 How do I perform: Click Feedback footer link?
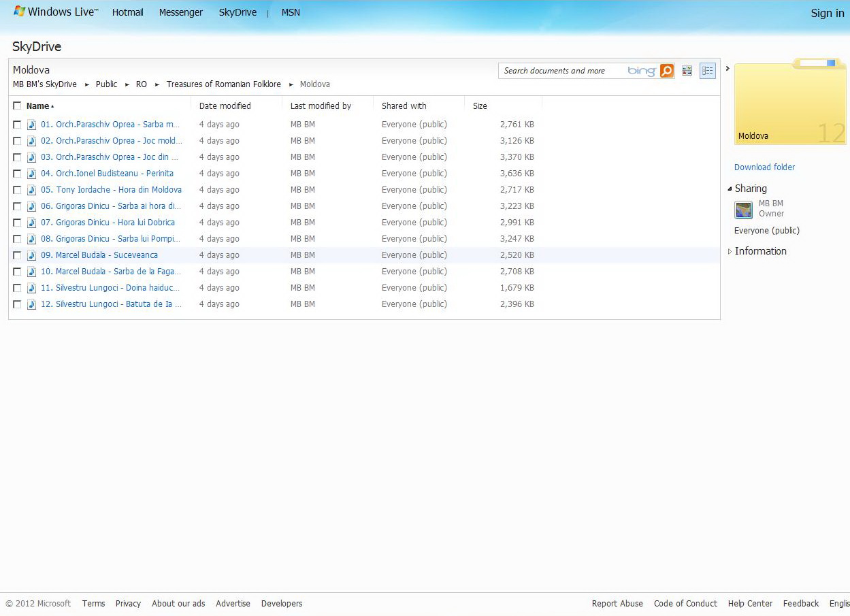801,604
